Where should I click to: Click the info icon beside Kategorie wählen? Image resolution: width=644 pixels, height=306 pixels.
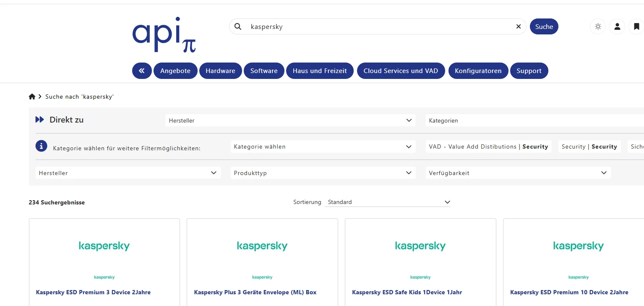click(41, 146)
